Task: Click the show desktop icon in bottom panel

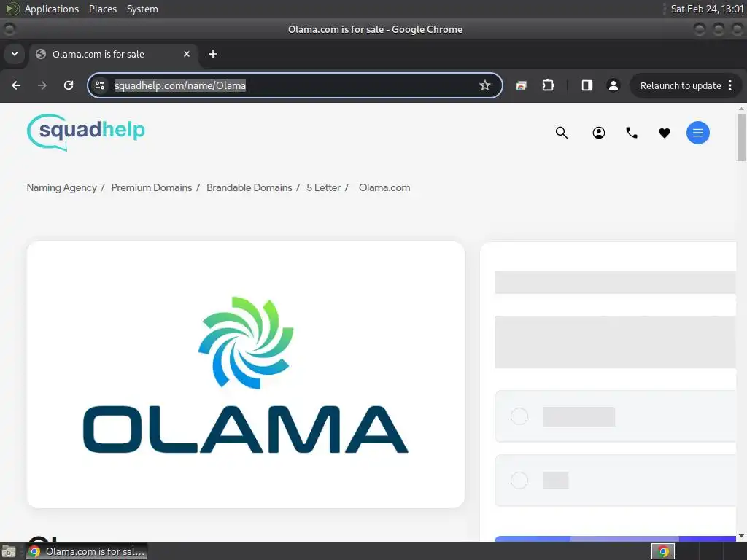Action: pyautogui.click(x=9, y=551)
